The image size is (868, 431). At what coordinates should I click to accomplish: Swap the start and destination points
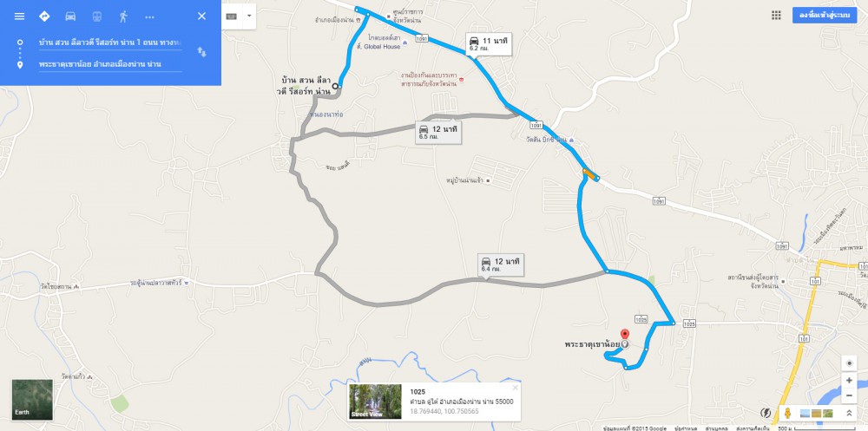pyautogui.click(x=202, y=52)
